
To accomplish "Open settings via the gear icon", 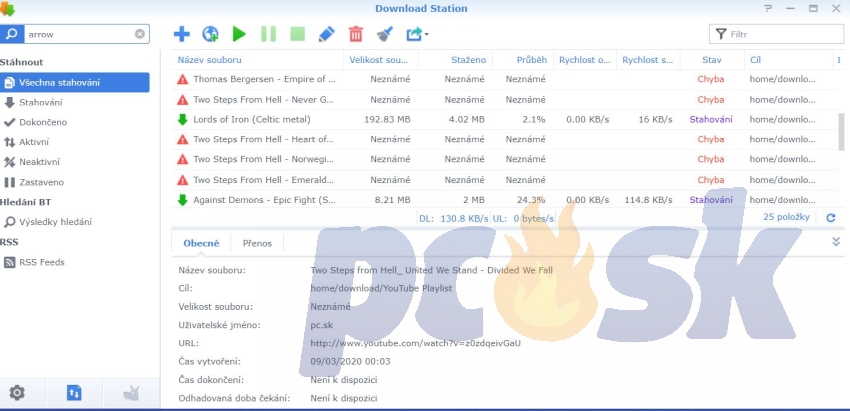I will coord(17,392).
